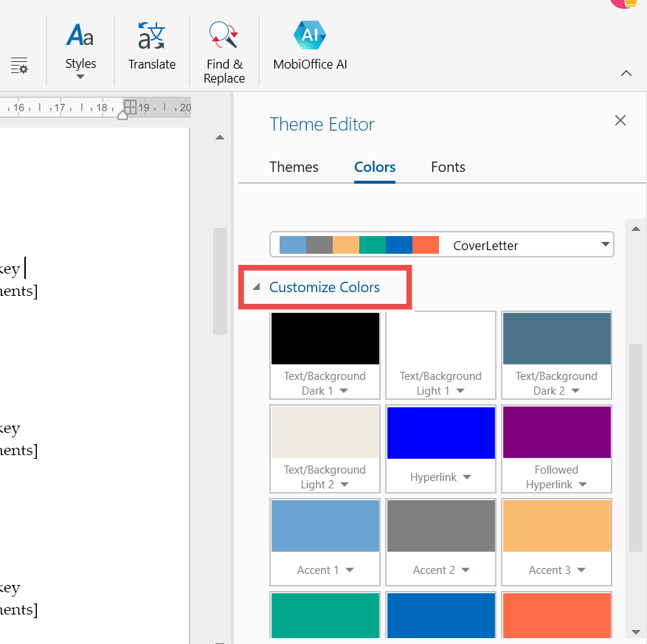Click the Text/Background Light 1 white swatch
Viewport: 647px width, 644px height.
coord(440,339)
